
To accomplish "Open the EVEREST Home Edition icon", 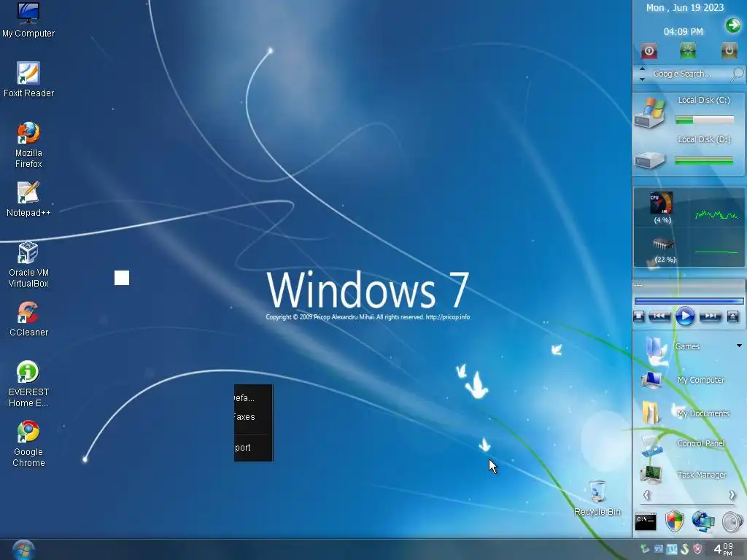I will (28, 384).
